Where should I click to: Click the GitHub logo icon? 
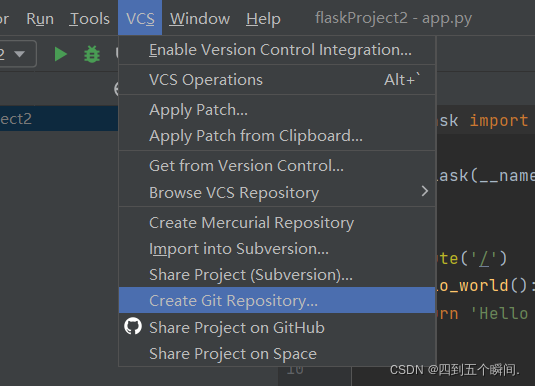(133, 326)
